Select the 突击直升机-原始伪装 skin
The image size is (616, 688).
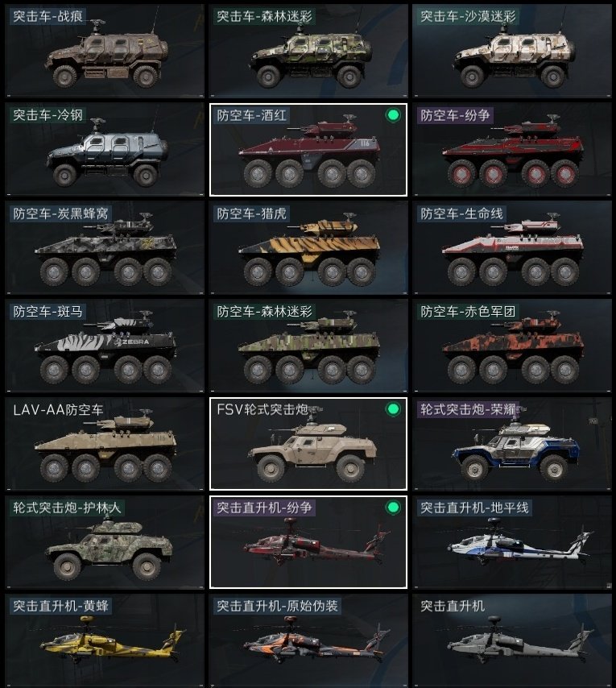click(x=308, y=640)
